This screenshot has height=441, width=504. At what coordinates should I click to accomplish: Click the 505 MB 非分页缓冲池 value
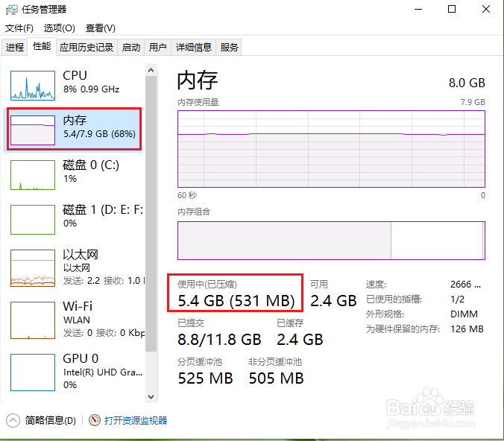click(x=276, y=378)
